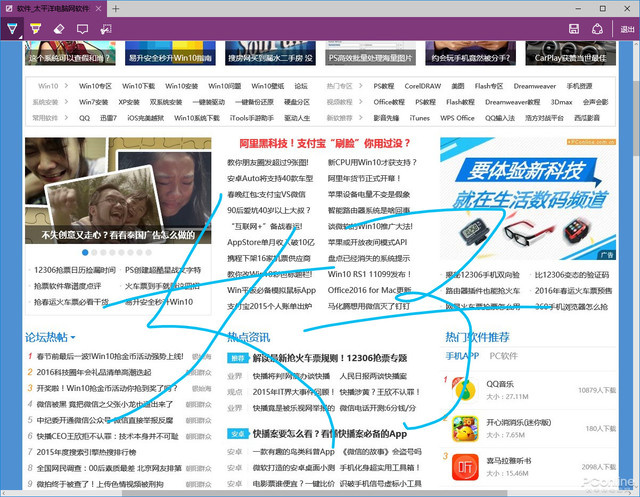Open 影音先锋 link

coord(386,118)
